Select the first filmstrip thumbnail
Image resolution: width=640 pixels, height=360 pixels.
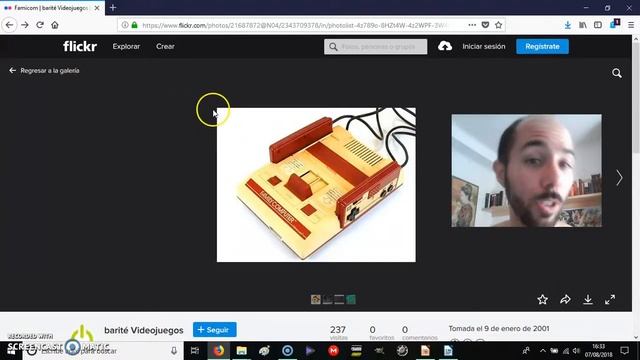tap(316, 300)
